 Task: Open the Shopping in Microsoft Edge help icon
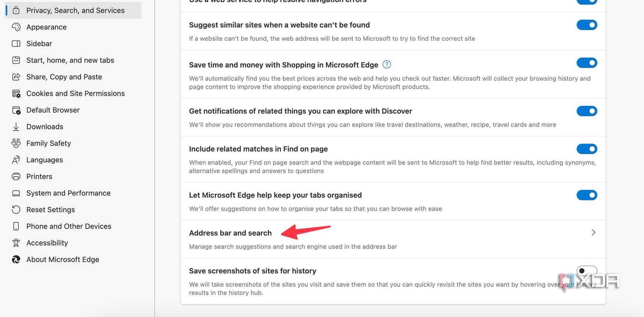[x=386, y=64]
